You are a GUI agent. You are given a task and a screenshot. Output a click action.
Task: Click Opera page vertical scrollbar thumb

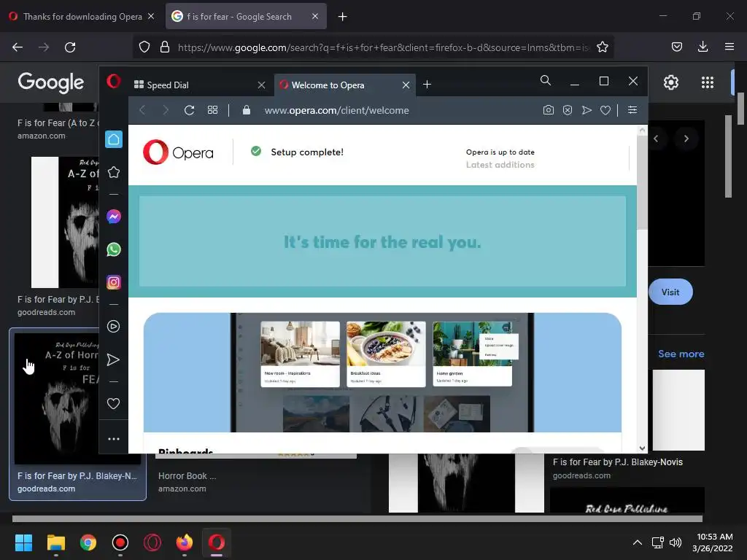pyautogui.click(x=642, y=182)
